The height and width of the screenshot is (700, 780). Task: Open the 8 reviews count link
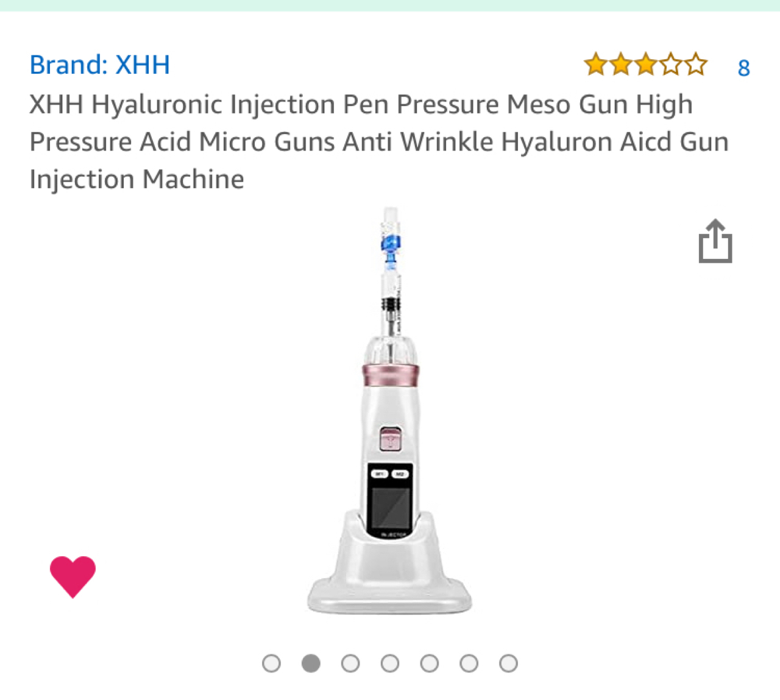pos(743,68)
